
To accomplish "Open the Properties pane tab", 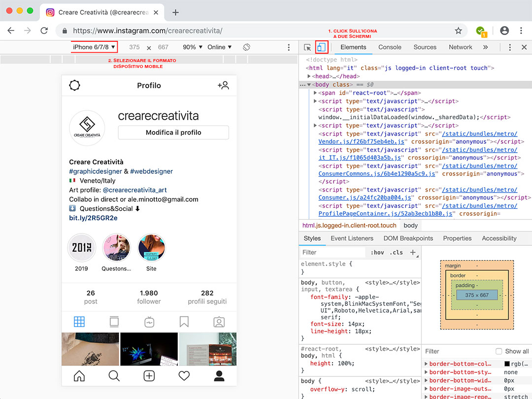I will click(457, 238).
